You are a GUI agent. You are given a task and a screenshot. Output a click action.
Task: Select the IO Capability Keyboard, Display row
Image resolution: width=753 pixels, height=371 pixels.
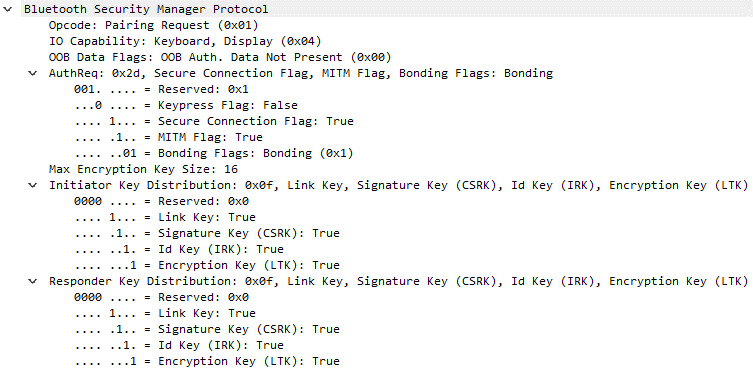185,41
